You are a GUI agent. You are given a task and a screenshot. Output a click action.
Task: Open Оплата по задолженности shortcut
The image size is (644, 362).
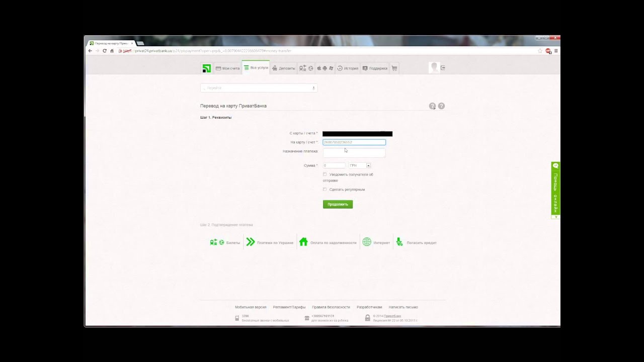tap(328, 242)
